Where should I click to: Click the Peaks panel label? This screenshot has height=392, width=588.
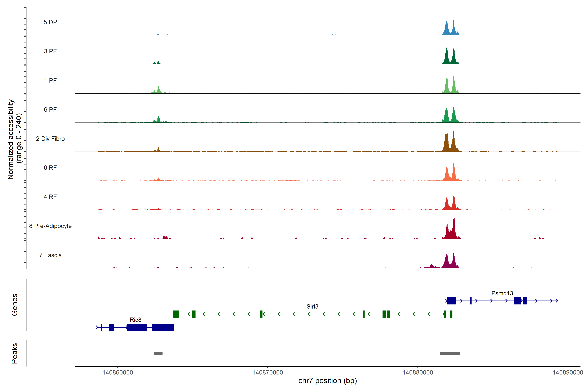click(15, 353)
